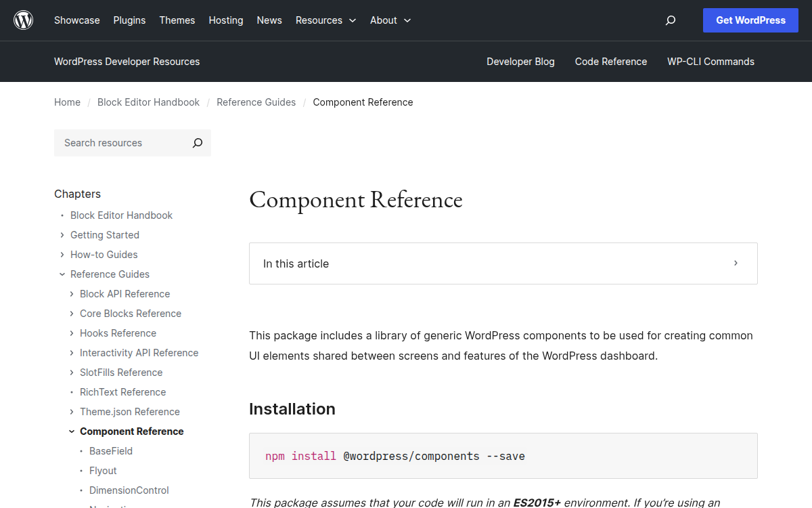This screenshot has height=508, width=812.
Task: Click Block Editor Handbook breadcrumb
Action: pyautogui.click(x=148, y=102)
